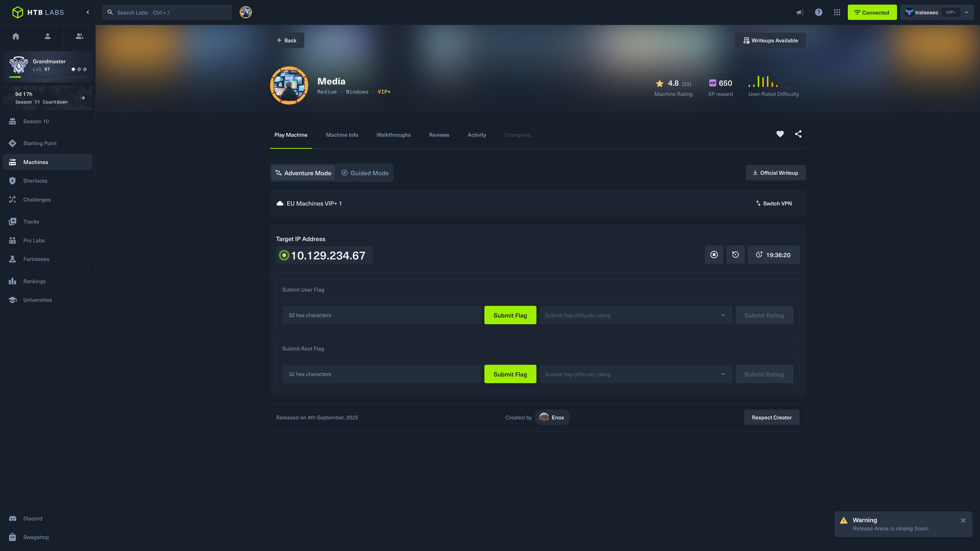
Task: Click Respect Creator
Action: tap(772, 418)
